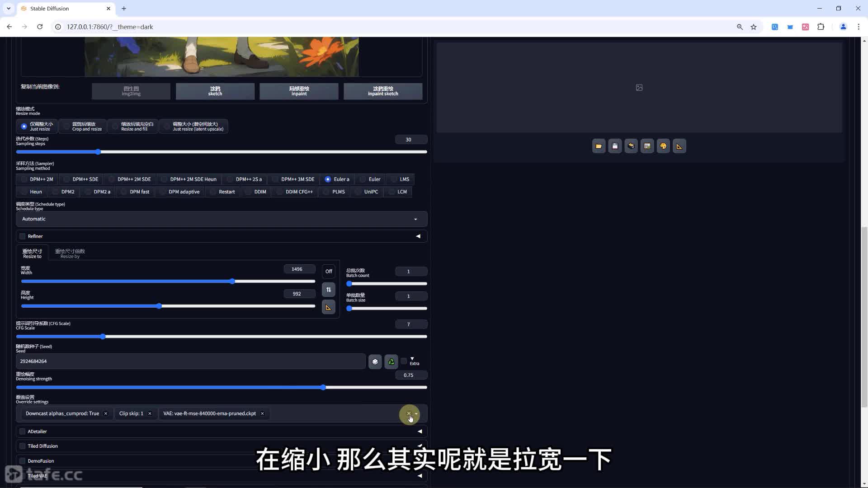Click the save zip archive box icon
Image resolution: width=868 pixels, height=488 pixels.
(x=631, y=146)
